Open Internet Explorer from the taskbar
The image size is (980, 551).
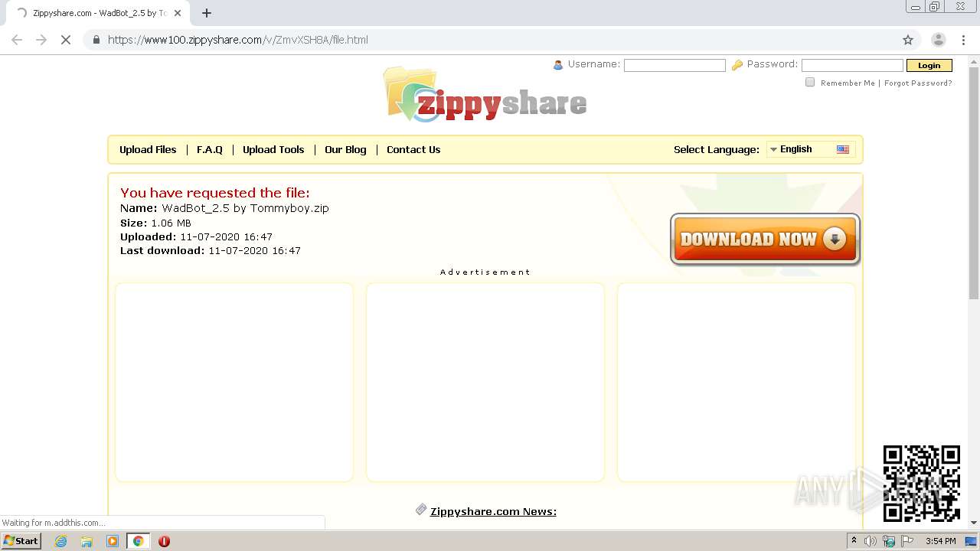61,541
